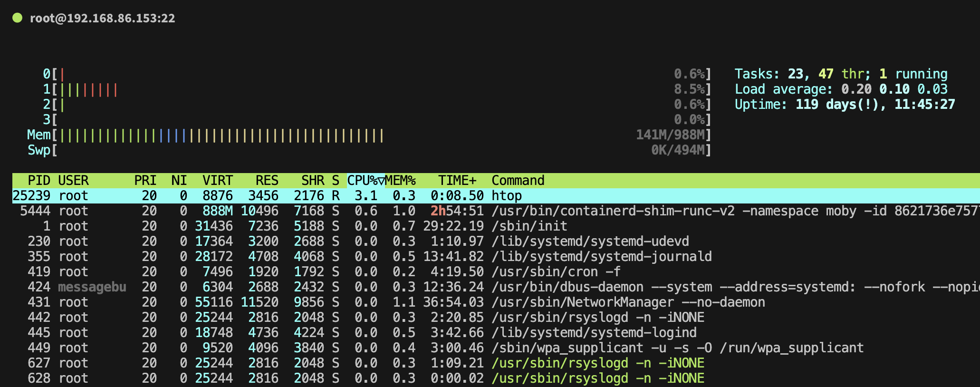The height and width of the screenshot is (387, 980).
Task: Click the CPU 1 usage meter at 8.5%
Action: 377,89
